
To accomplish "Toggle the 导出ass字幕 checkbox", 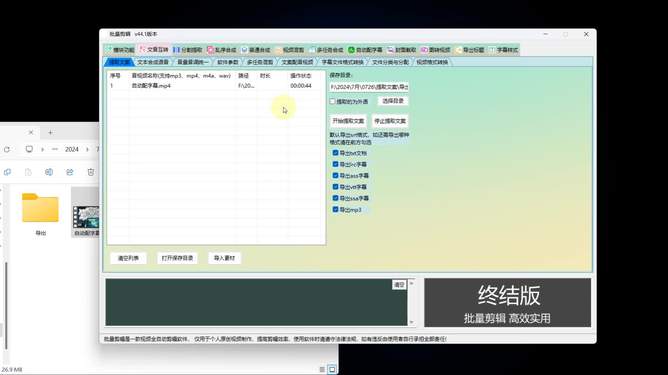I will point(335,175).
